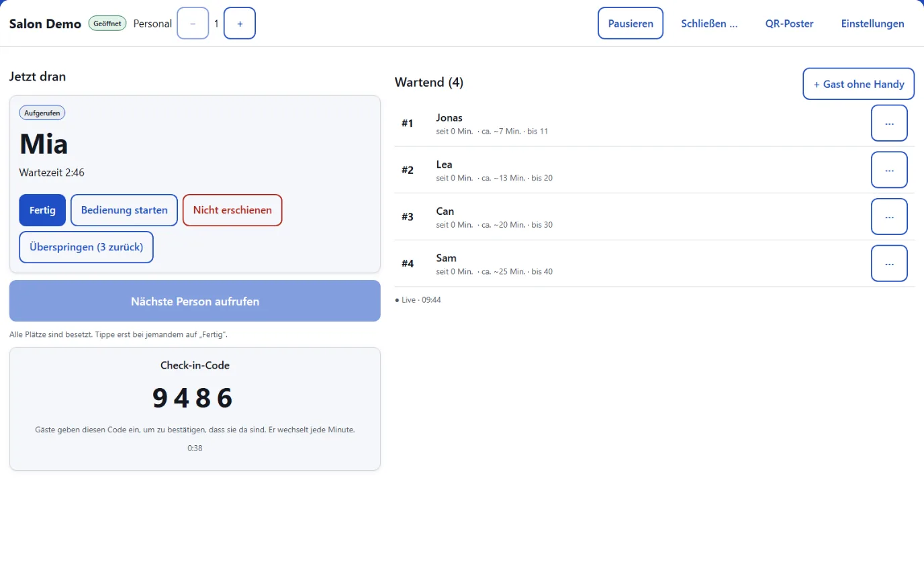Select Sam in the waiting list

447,258
